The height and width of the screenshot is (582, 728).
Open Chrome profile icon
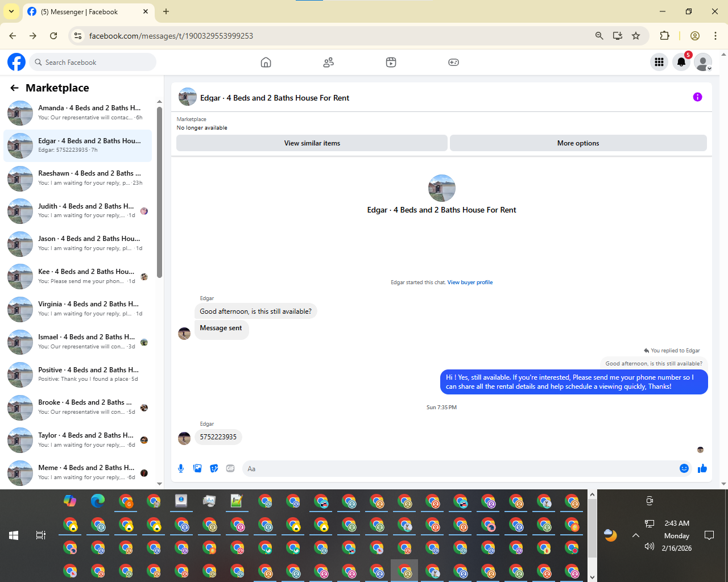(695, 36)
